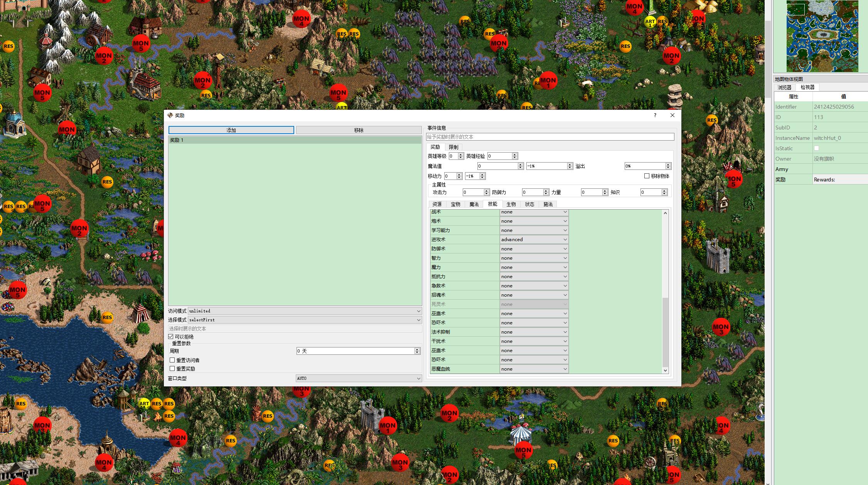The image size is (868, 485).
Task: Uncheck the 可以拒绝 checkbox
Action: [171, 337]
